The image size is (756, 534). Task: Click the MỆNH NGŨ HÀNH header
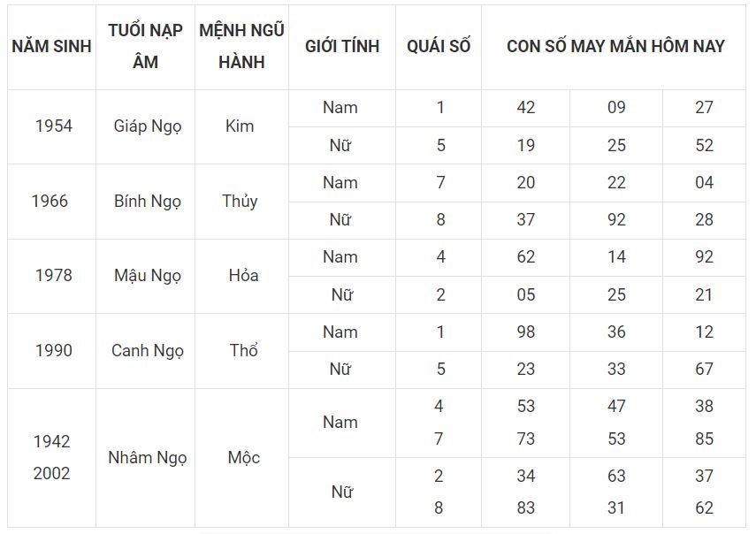(x=241, y=46)
